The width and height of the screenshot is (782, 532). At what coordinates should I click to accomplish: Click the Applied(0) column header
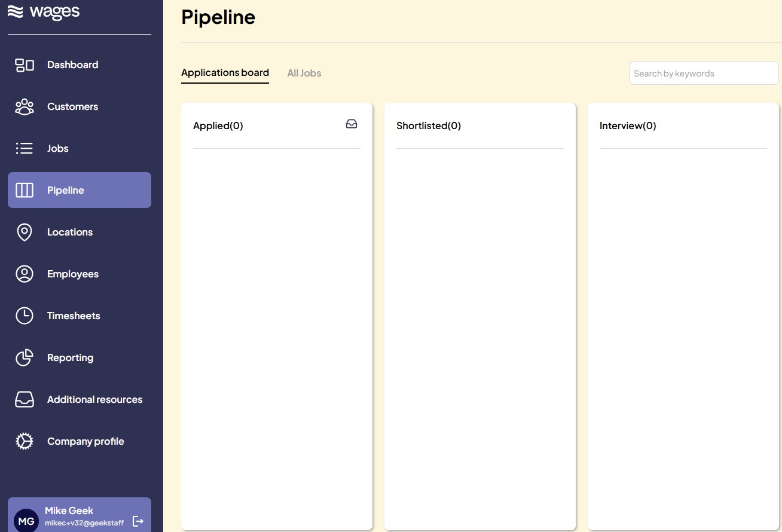coord(218,126)
